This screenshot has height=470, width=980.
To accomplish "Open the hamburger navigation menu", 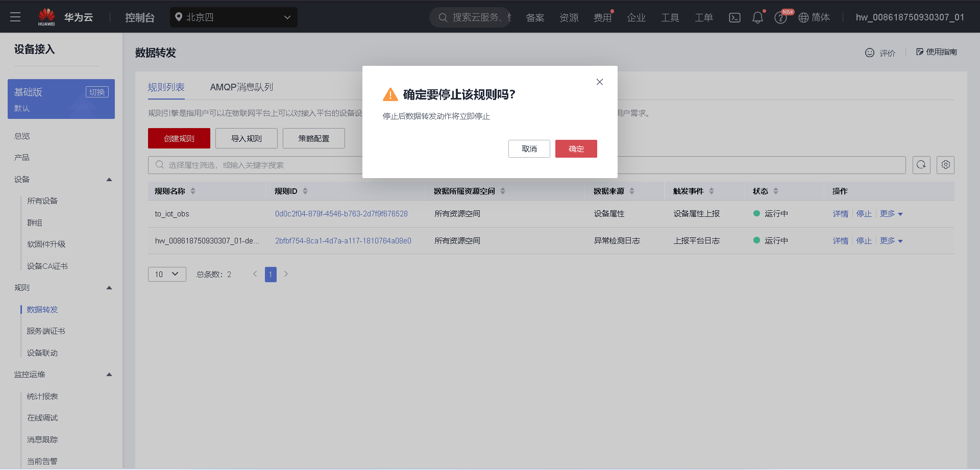I will pyautogui.click(x=15, y=16).
